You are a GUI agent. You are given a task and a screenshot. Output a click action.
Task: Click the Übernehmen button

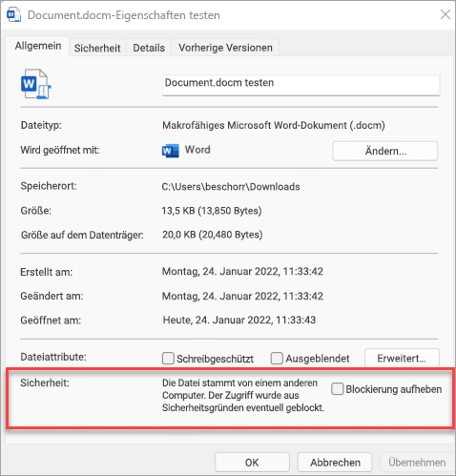click(417, 463)
